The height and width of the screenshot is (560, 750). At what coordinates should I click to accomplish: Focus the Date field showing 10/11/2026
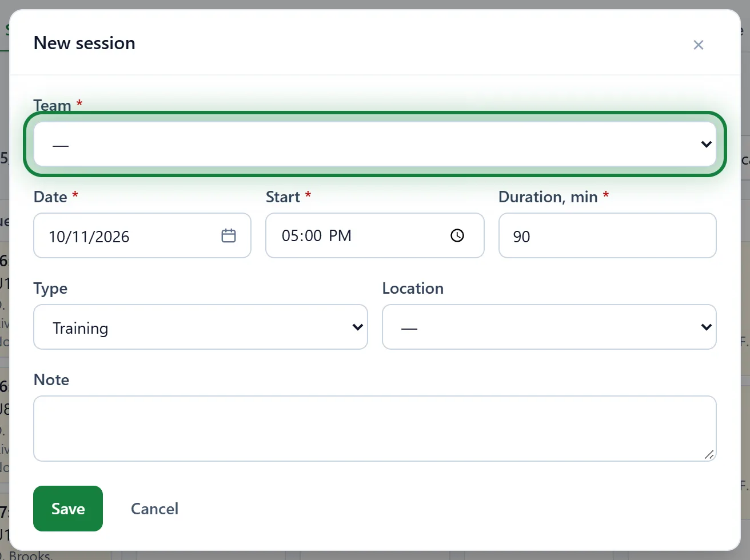click(x=142, y=235)
